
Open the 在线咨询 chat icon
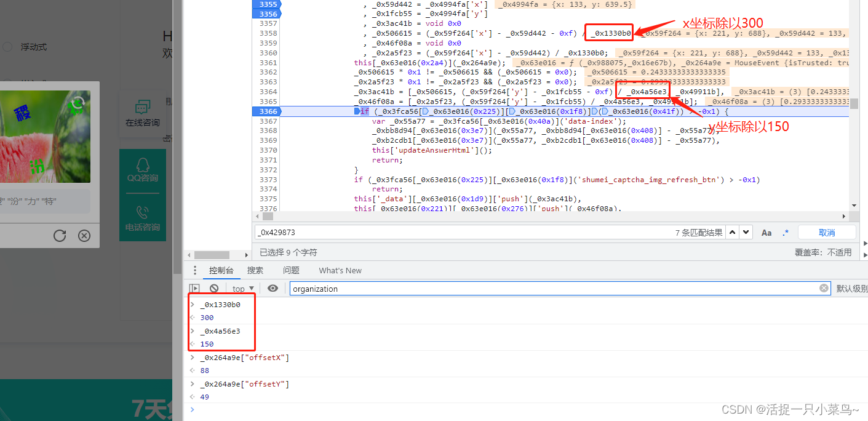click(x=143, y=108)
